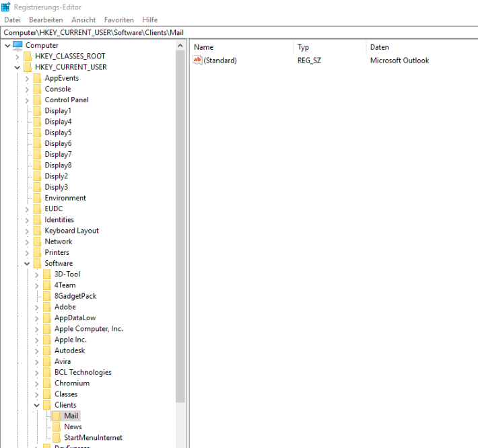Click the Registry Editor app icon in title bar
This screenshot has width=478, height=448.
pyautogui.click(x=6, y=7)
